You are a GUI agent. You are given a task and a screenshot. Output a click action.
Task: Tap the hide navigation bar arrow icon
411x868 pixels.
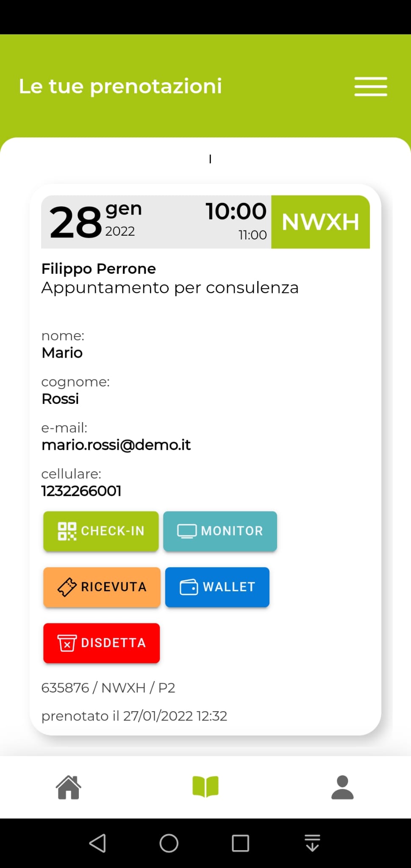point(312,843)
